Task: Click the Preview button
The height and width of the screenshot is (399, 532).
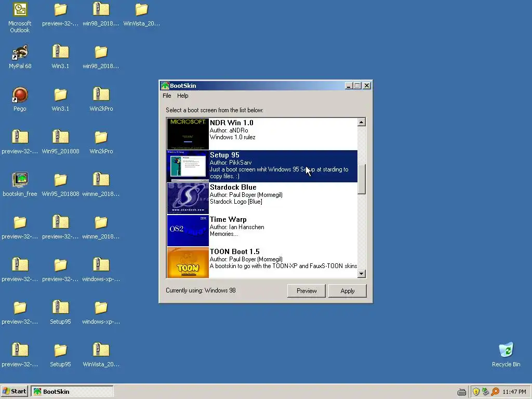Action: [307, 291]
